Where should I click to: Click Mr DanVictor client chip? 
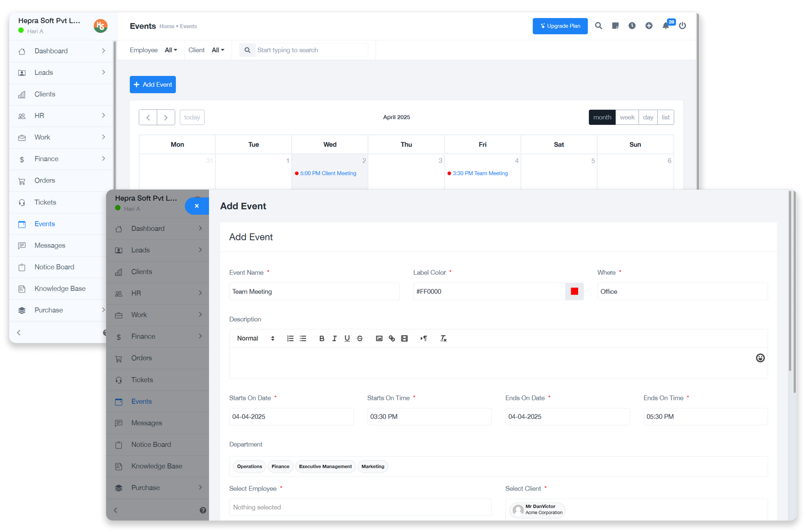click(x=537, y=510)
